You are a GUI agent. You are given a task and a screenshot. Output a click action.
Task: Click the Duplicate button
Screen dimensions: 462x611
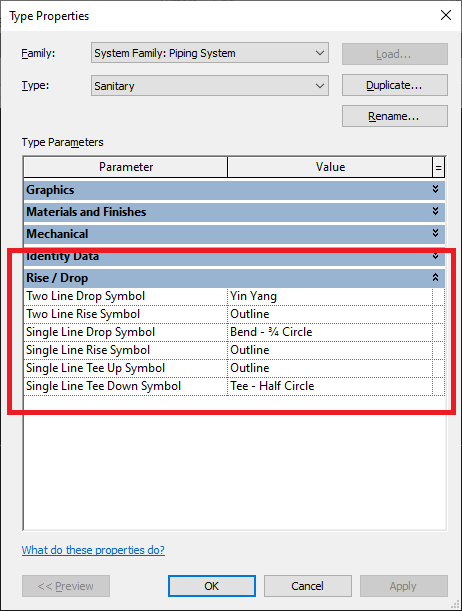(395, 85)
